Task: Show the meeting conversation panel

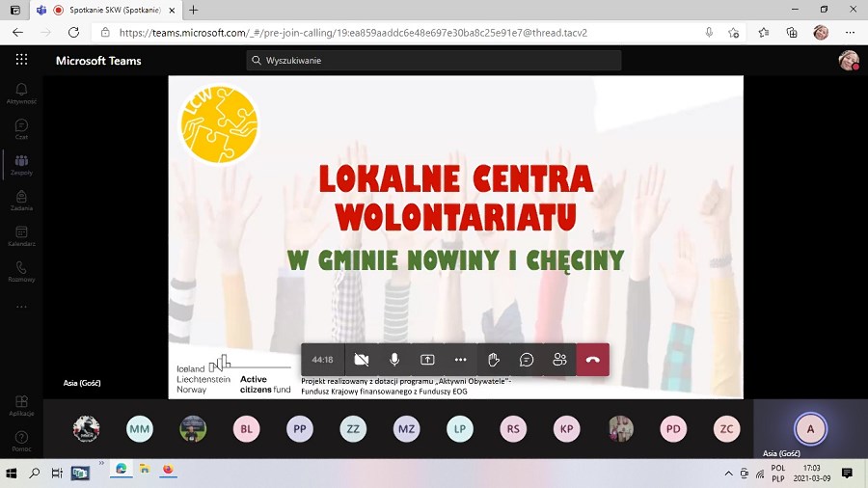Action: [x=527, y=360]
